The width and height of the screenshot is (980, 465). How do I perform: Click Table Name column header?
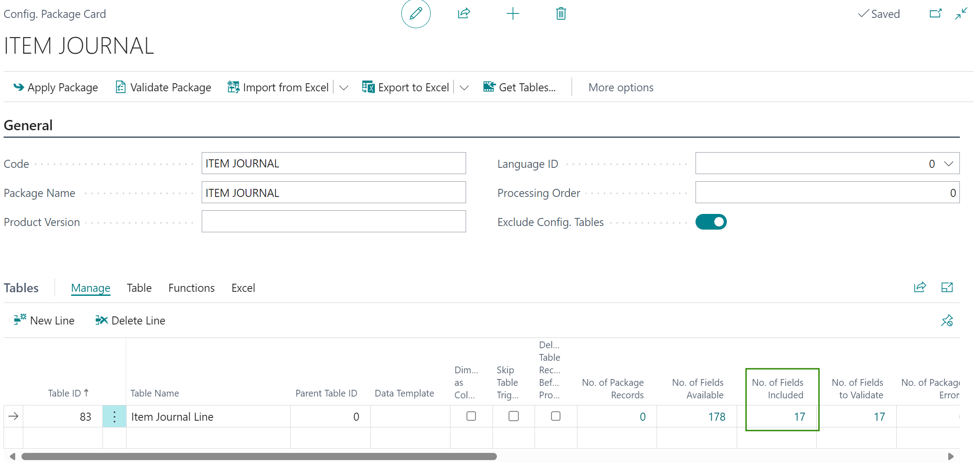155,393
